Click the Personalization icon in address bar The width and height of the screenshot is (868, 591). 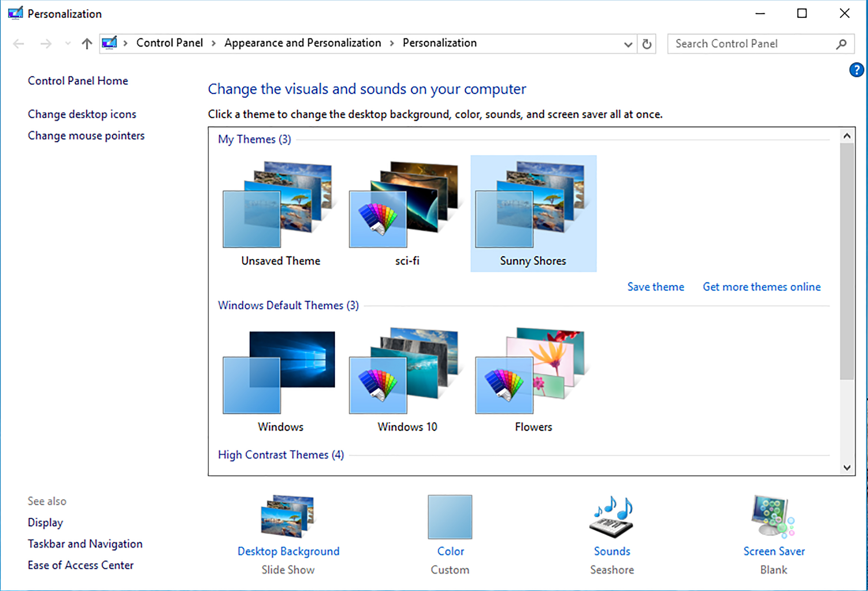[110, 43]
